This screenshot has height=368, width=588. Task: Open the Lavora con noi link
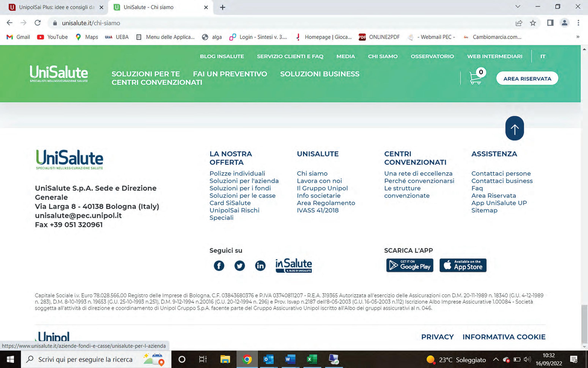[x=319, y=181]
